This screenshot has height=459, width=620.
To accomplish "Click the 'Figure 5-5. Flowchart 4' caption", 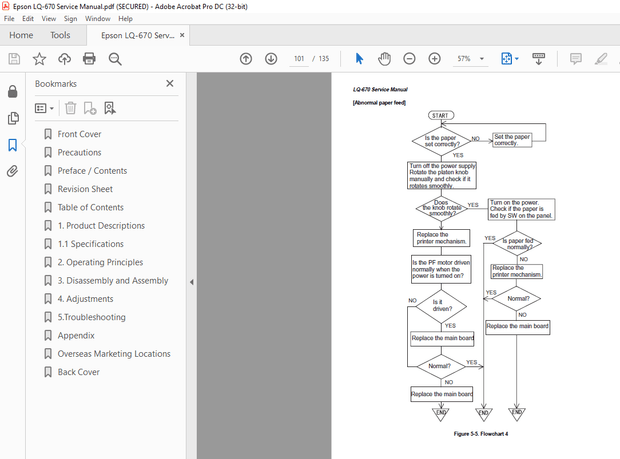I will tap(481, 434).
